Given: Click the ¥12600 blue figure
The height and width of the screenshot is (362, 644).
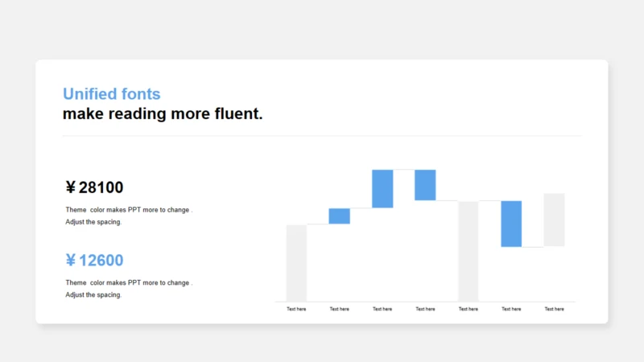Looking at the screenshot, I should pyautogui.click(x=94, y=260).
